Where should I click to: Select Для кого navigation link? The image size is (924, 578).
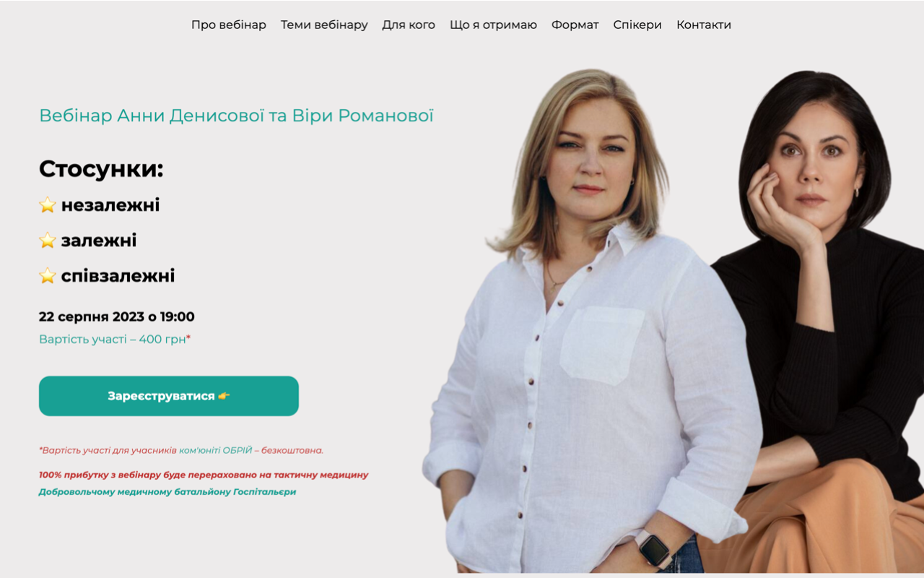409,25
